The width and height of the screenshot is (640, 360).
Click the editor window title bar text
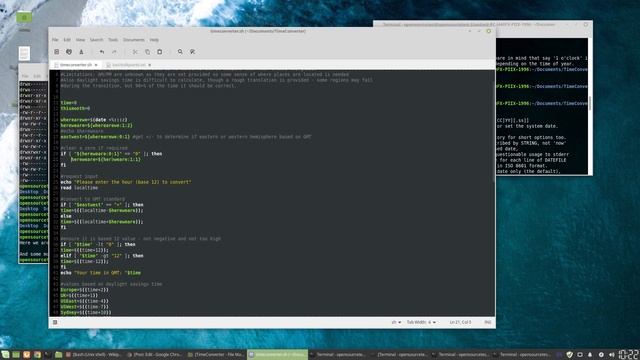click(258, 31)
